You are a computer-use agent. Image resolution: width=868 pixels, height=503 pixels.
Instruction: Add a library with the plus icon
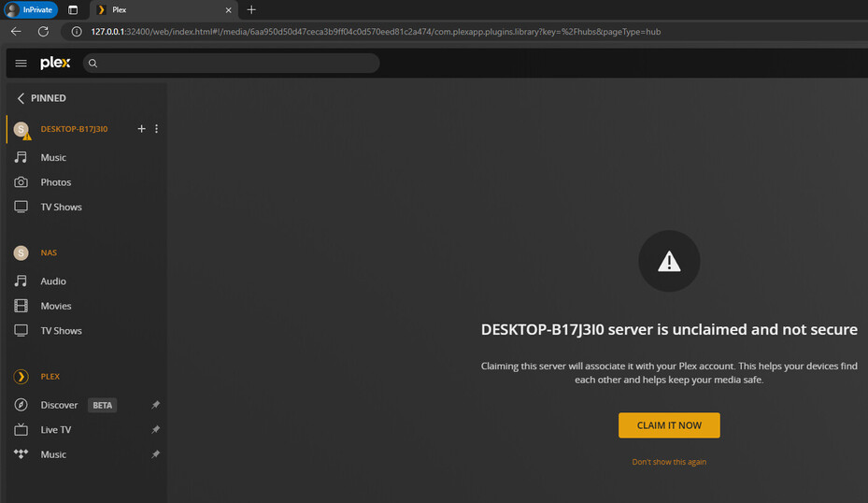142,128
